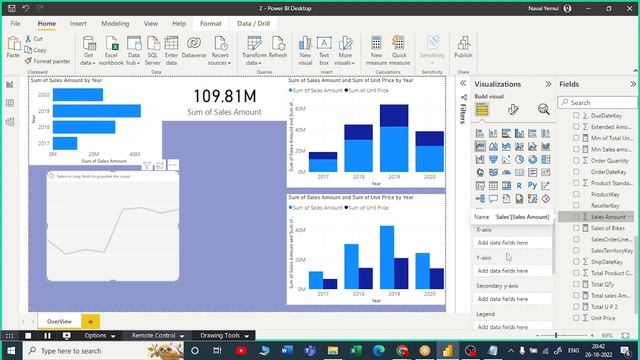Save the report using the floppy icon

[x=11, y=8]
